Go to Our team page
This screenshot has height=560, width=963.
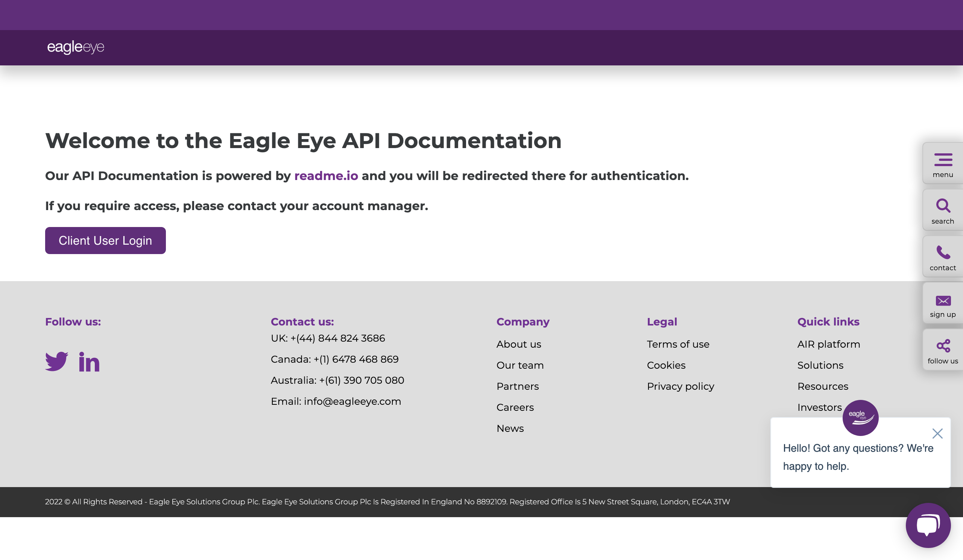[x=520, y=365]
